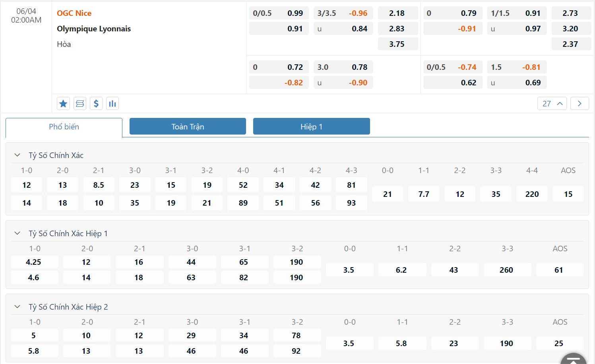Select first half draw odds 2.37
The width and height of the screenshot is (595, 364).
click(x=571, y=44)
